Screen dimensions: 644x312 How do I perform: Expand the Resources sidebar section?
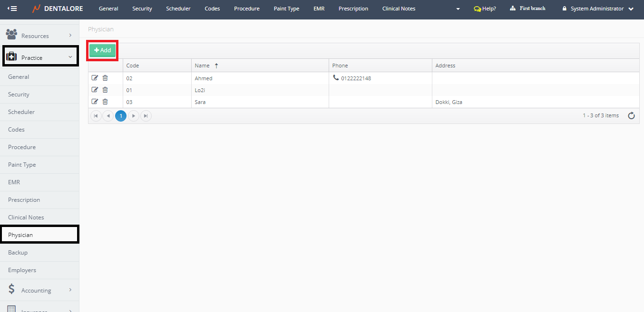[x=39, y=36]
